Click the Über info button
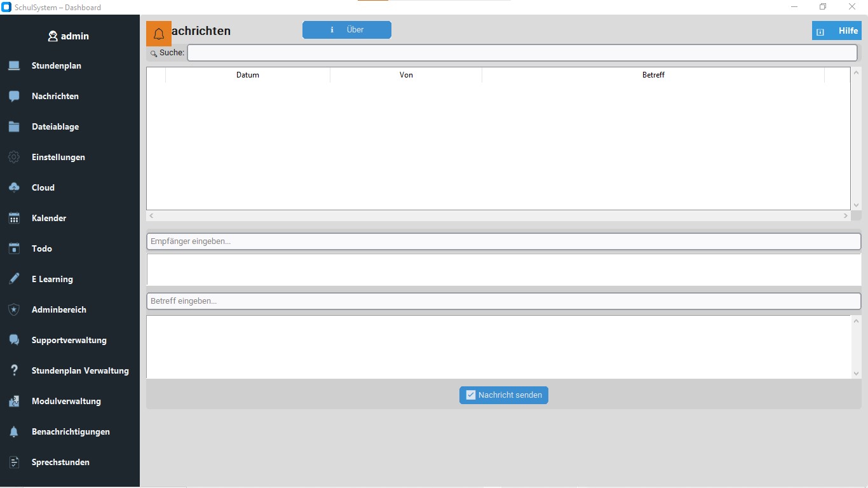 click(347, 30)
